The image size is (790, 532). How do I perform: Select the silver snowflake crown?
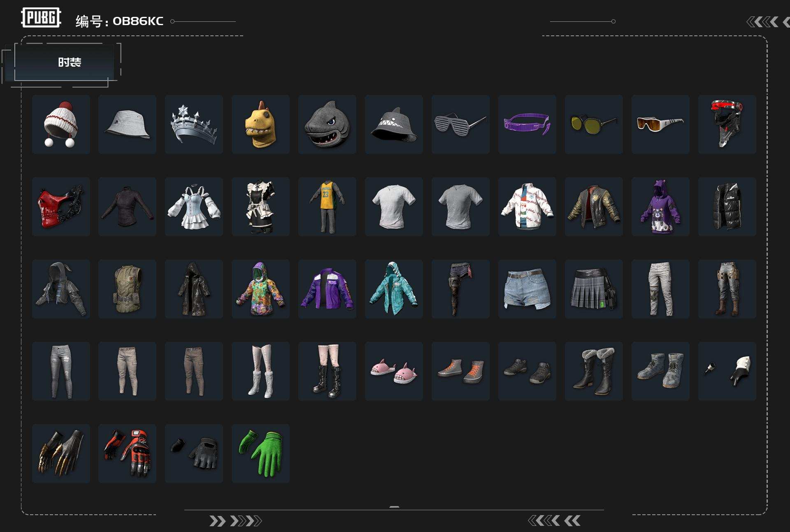pos(194,124)
